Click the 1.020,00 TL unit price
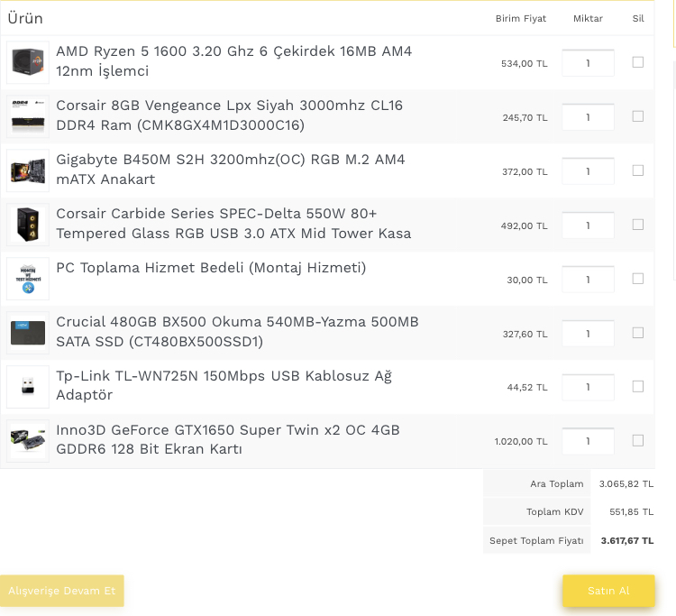The image size is (676, 616). [x=521, y=441]
